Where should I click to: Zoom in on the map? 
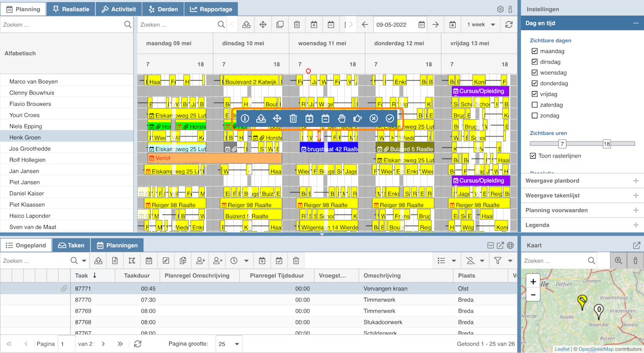[533, 281]
